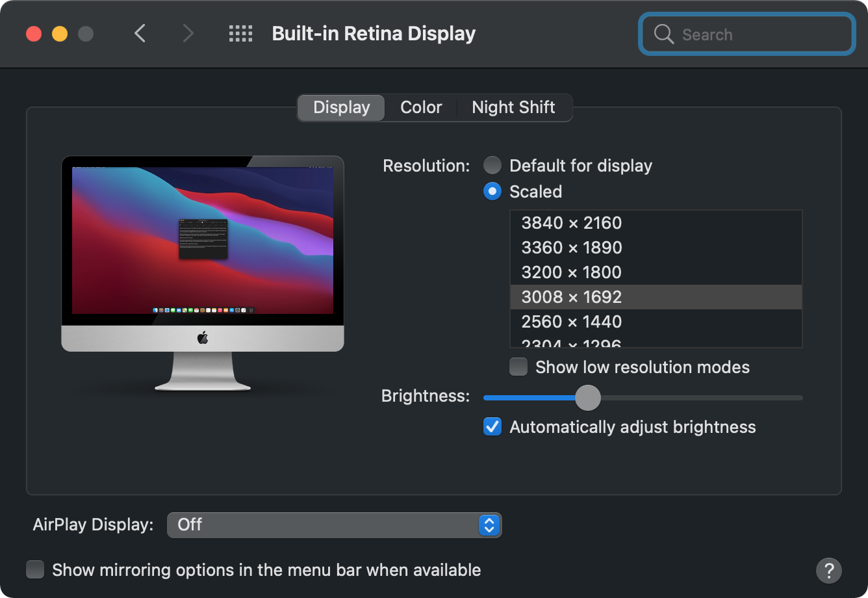Enable Show low resolution modes
The image size is (868, 598).
pyautogui.click(x=518, y=367)
